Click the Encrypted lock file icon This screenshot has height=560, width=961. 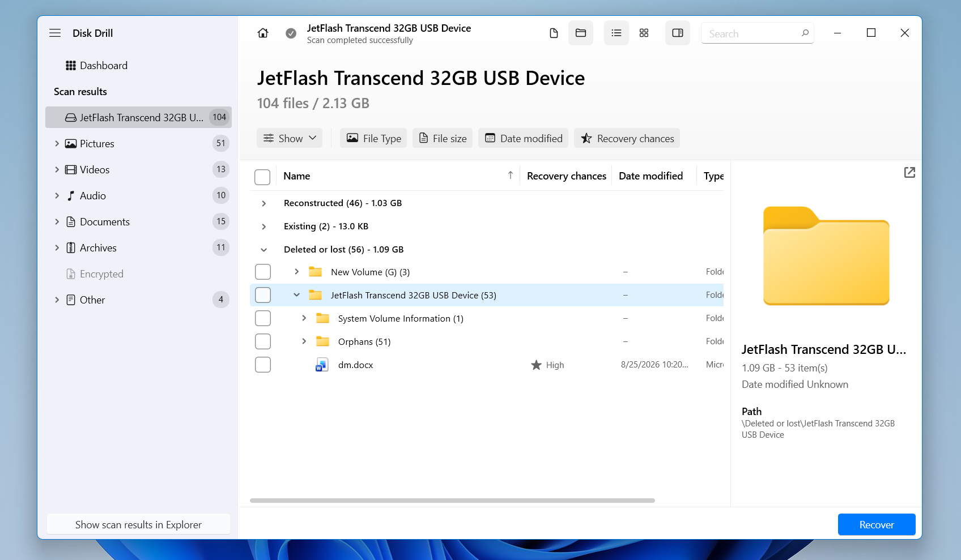[x=71, y=274]
